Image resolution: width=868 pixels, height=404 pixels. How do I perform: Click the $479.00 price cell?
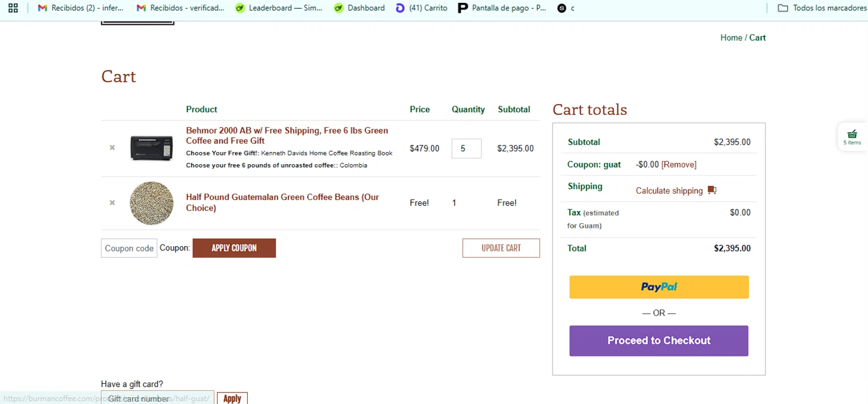coord(424,149)
